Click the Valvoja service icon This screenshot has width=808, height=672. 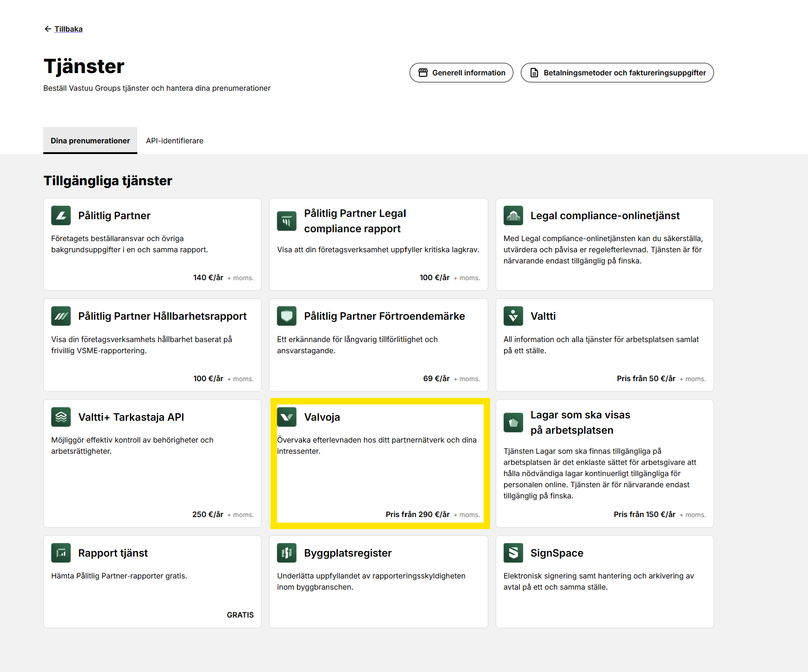pos(287,417)
